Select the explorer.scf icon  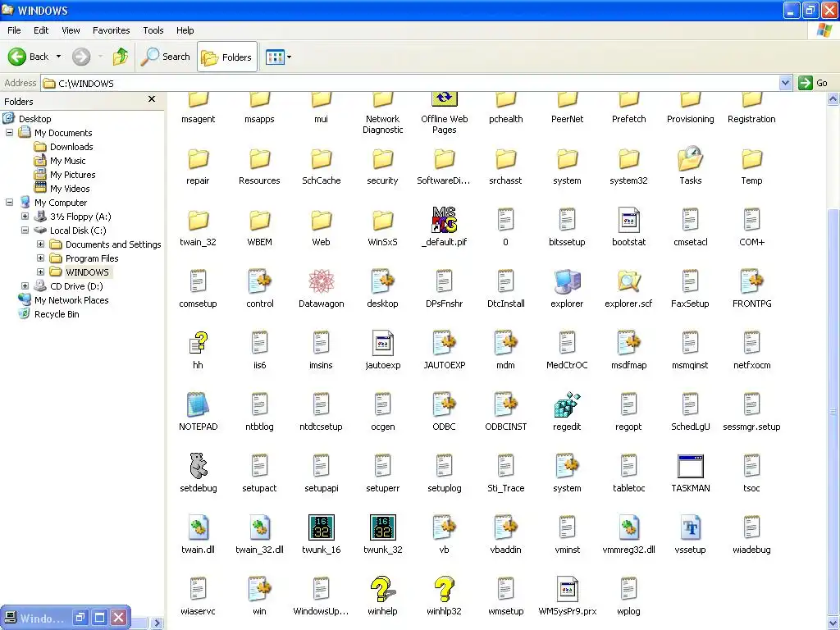click(x=628, y=281)
